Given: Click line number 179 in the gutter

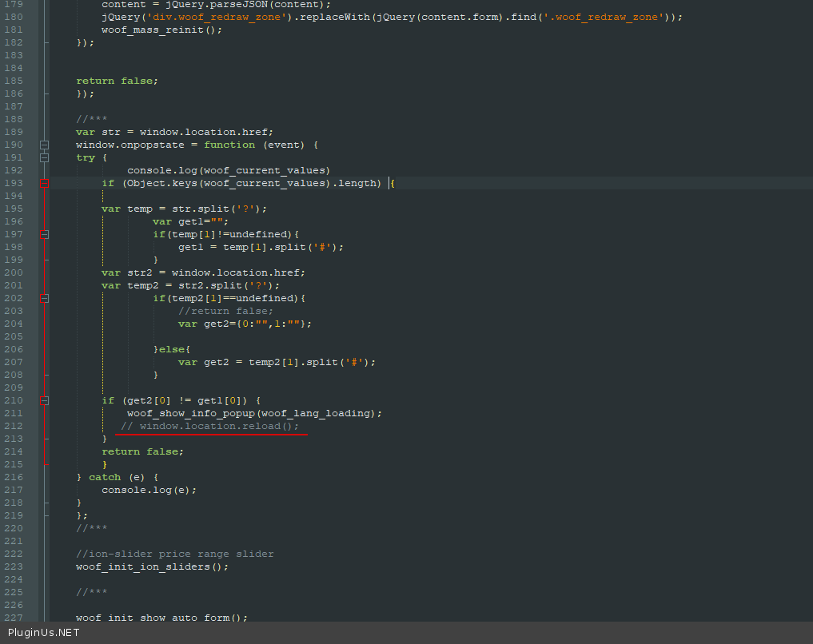Looking at the screenshot, I should pos(14,4).
